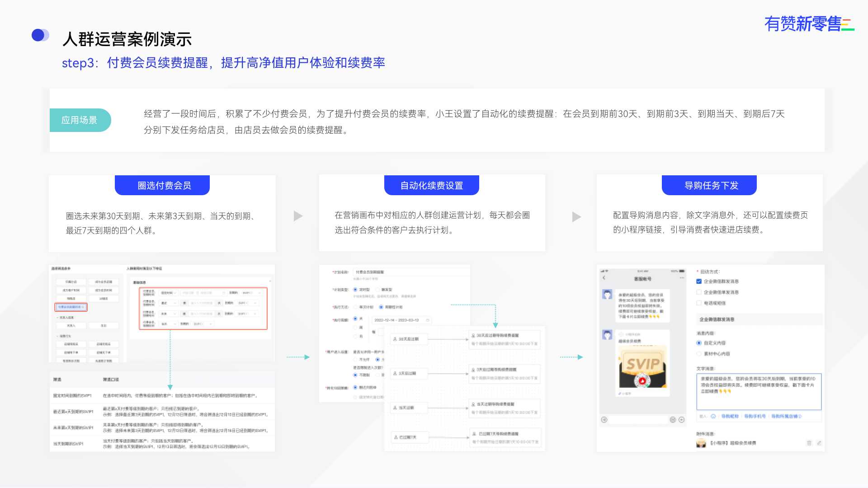Screen dimensions: 868x488
Task: Click the avatar beside the SVIP mini-program card
Action: [x=607, y=335]
